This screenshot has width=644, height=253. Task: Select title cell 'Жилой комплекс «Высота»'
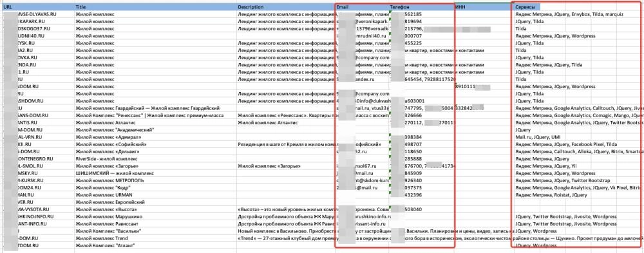[x=106, y=209]
